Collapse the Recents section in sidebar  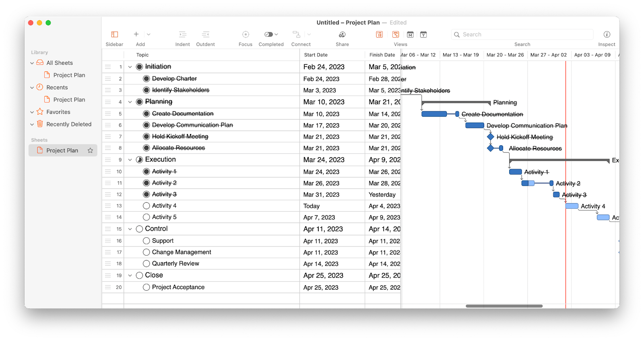point(32,88)
